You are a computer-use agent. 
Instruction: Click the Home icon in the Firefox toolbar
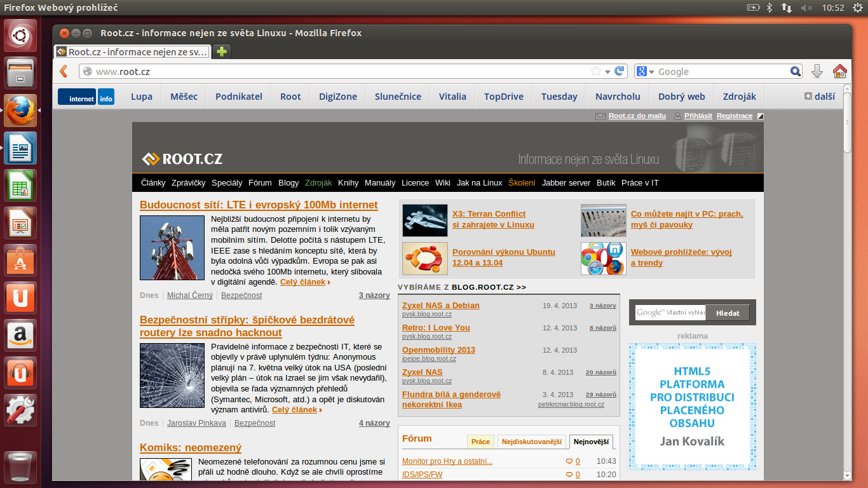(x=840, y=71)
